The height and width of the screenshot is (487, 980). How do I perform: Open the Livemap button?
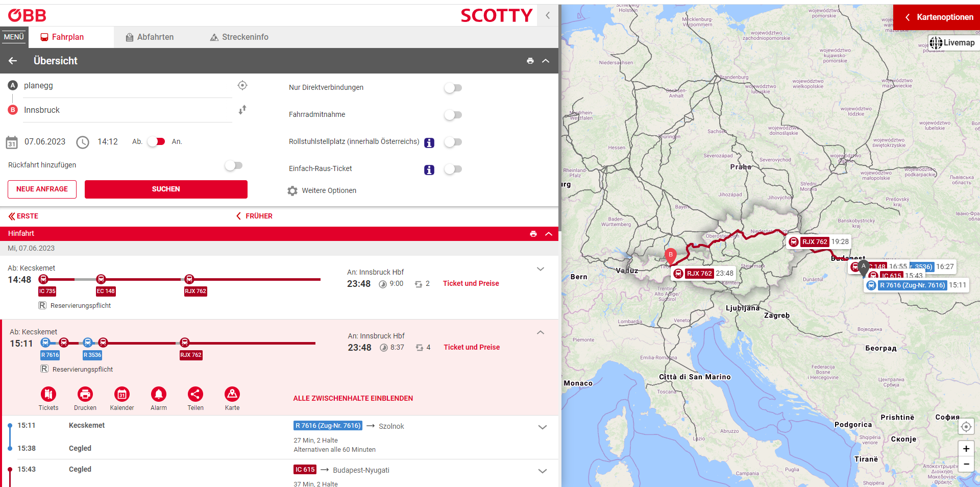pyautogui.click(x=952, y=43)
